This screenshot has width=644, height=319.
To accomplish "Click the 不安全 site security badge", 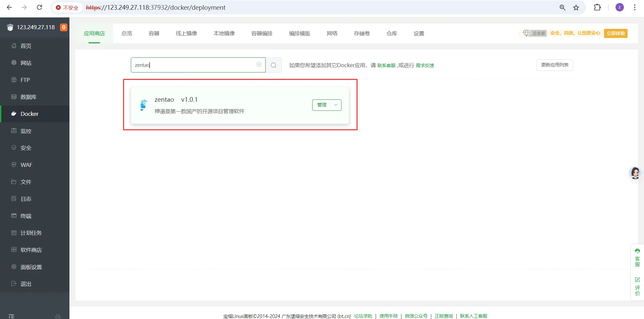I will [x=67, y=7].
